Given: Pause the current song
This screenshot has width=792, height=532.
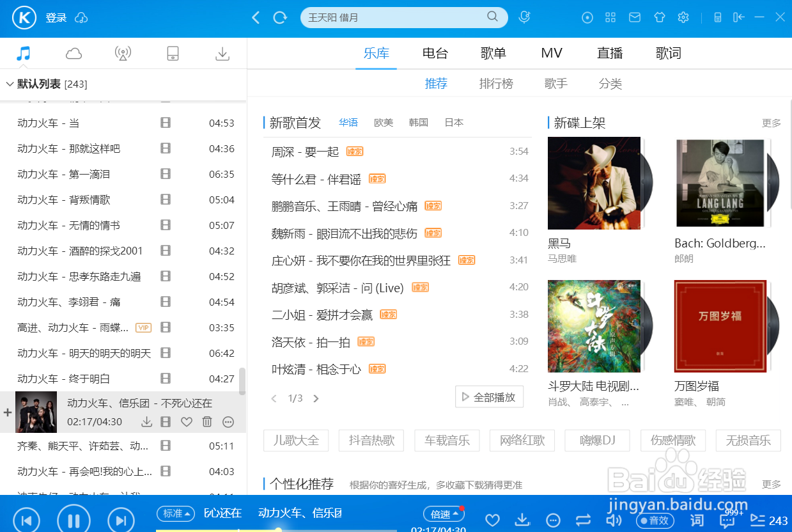Looking at the screenshot, I should (74, 520).
